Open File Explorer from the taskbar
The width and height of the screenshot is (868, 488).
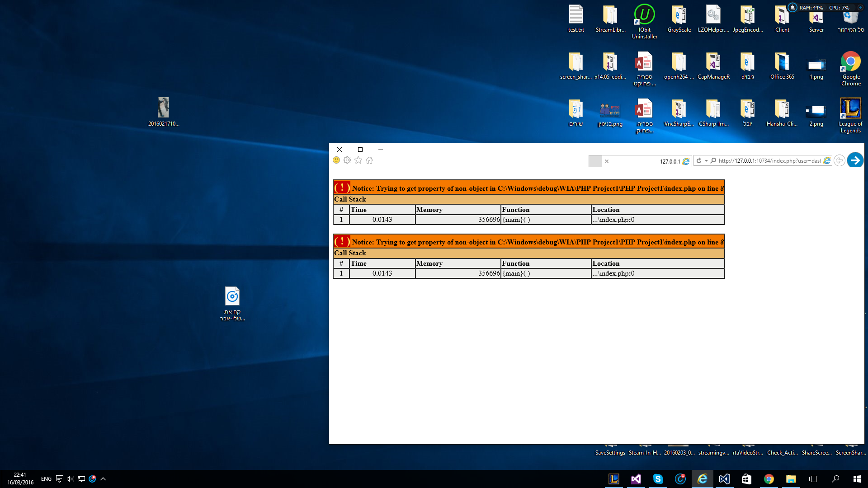coord(791,479)
